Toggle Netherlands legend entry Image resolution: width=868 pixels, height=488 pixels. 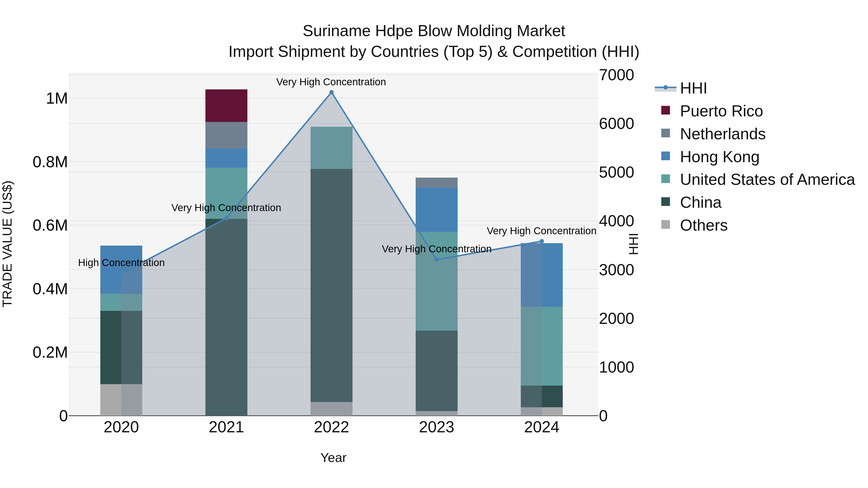713,134
